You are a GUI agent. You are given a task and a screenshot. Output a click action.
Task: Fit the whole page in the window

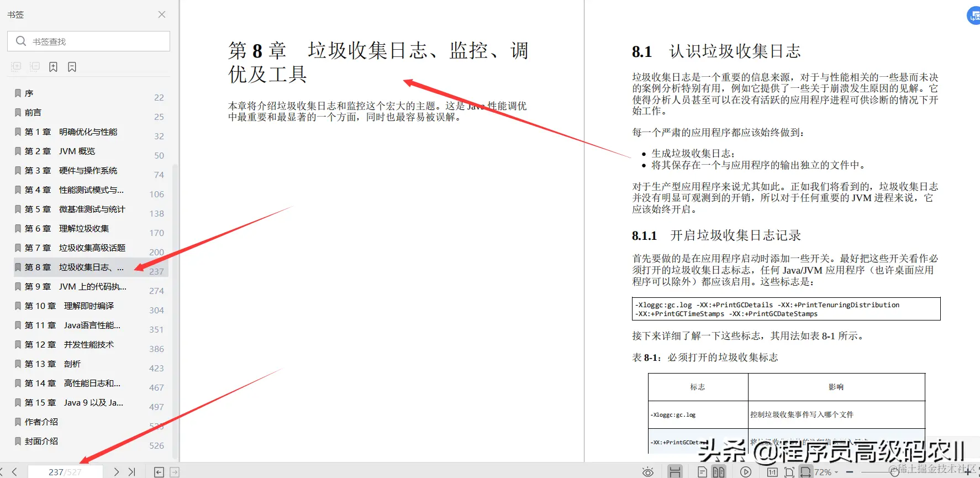point(789,472)
